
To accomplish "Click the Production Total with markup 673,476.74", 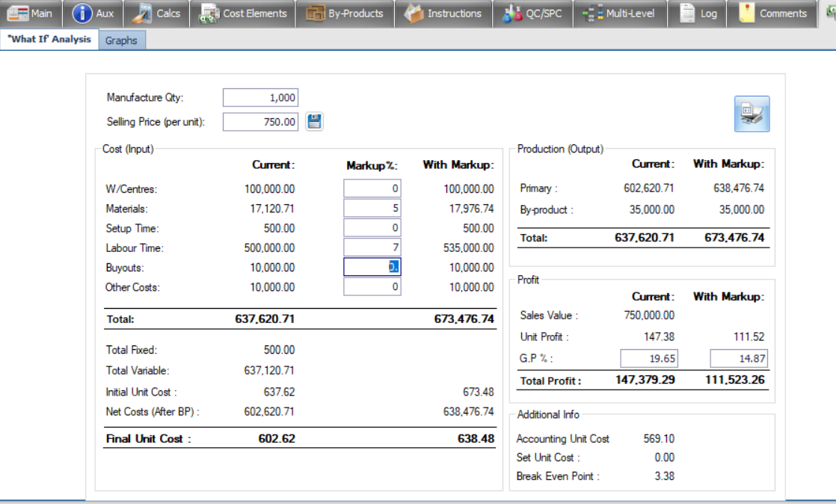I will [x=735, y=238].
